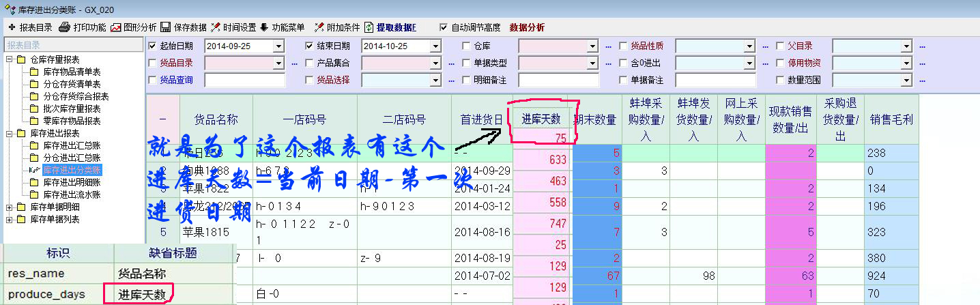The height and width of the screenshot is (305, 980).
Task: Click 数据分析 in the toolbar
Action: pos(527,27)
